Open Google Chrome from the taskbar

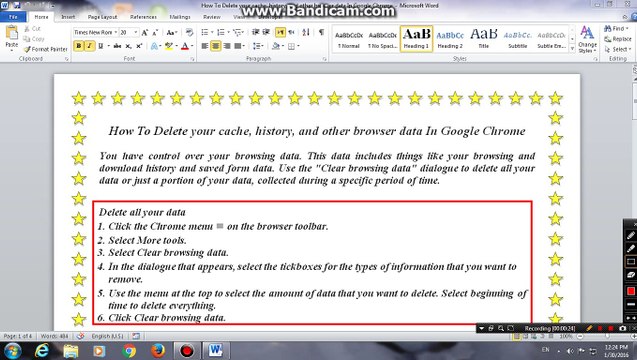(129, 351)
